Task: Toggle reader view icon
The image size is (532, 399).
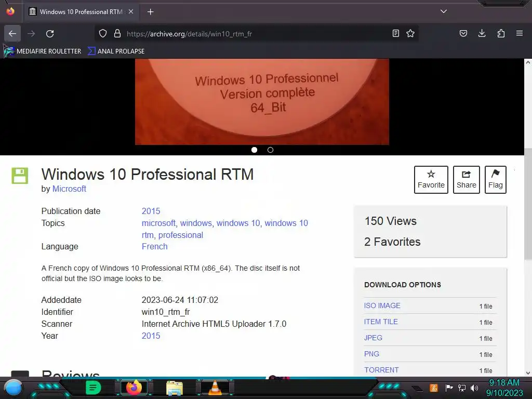Action: [x=395, y=33]
